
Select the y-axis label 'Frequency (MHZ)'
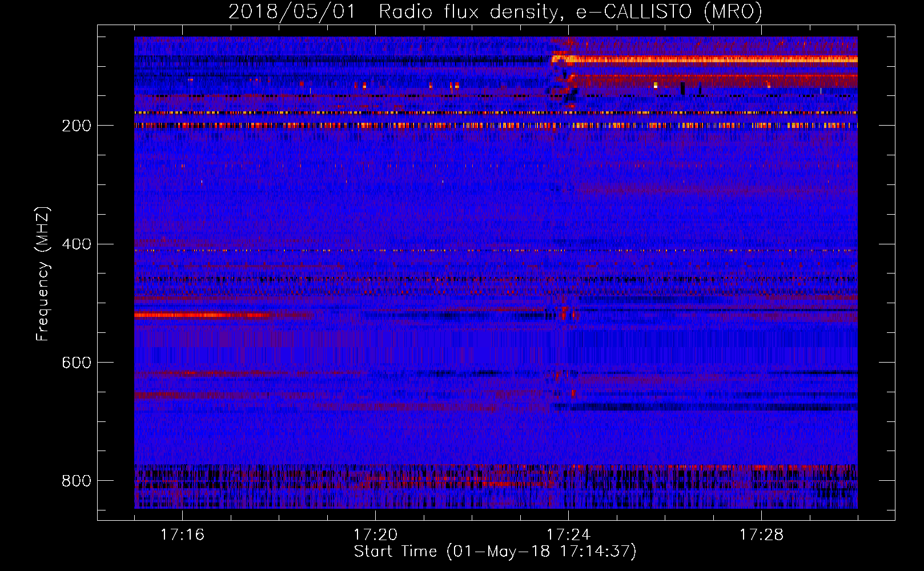[43, 274]
